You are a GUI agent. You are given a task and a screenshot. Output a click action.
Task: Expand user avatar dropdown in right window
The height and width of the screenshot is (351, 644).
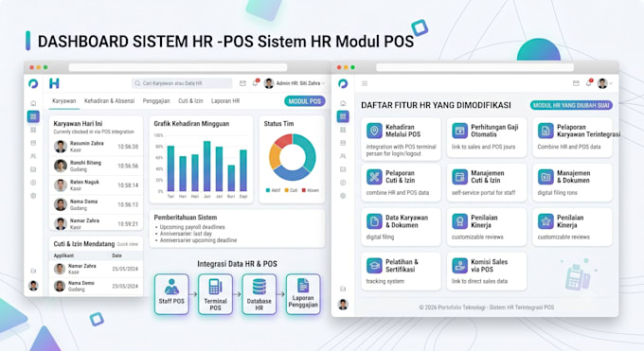pyautogui.click(x=605, y=83)
